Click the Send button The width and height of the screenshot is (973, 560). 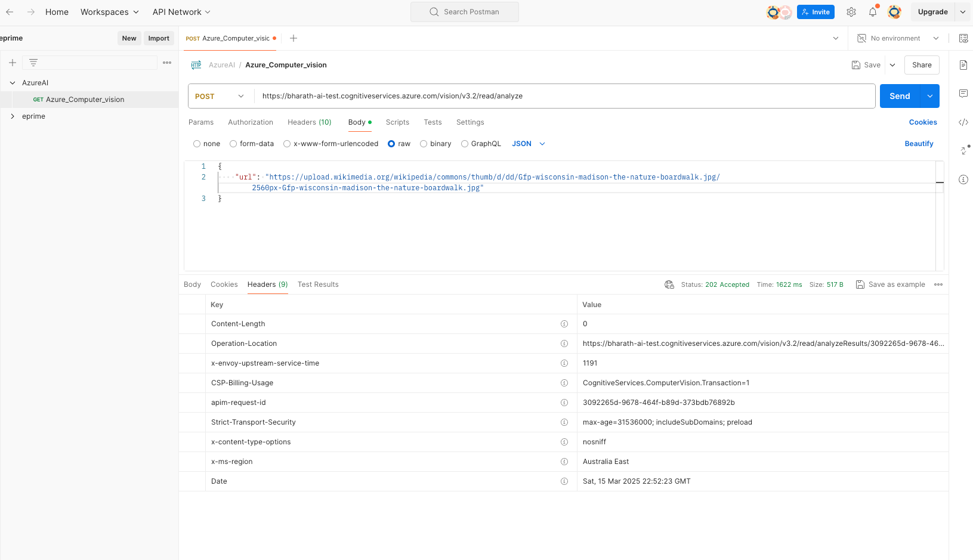pyautogui.click(x=900, y=96)
